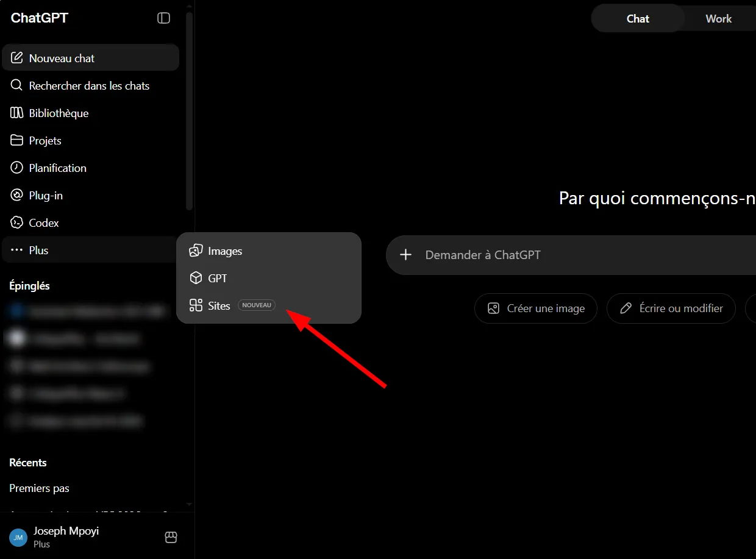
Task: Toggle the sidebar collapse icon
Action: point(163,18)
